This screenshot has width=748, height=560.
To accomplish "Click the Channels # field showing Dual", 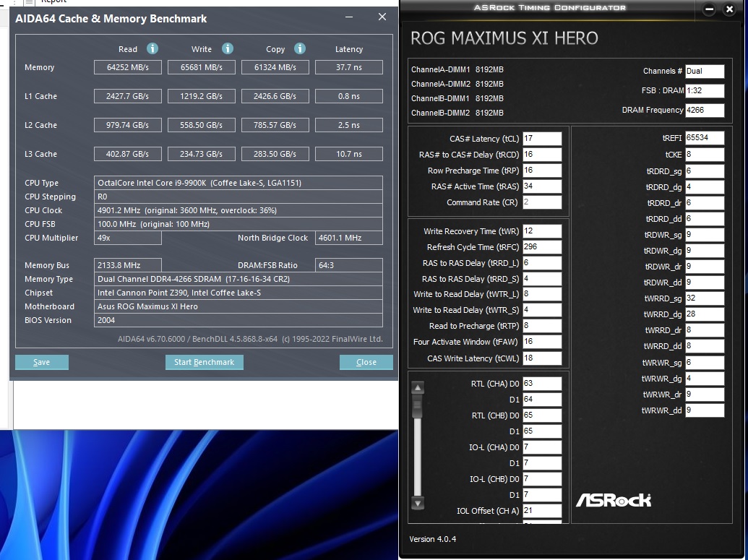I will (705, 71).
